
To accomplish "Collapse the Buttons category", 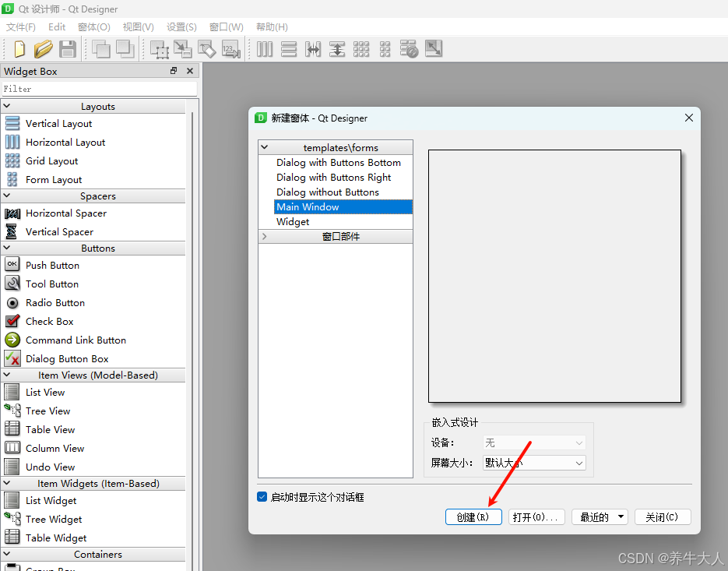I will tap(7, 248).
